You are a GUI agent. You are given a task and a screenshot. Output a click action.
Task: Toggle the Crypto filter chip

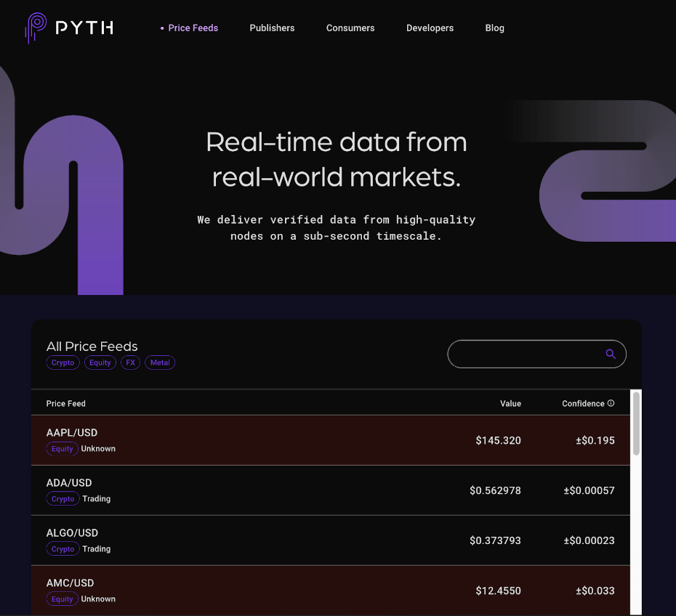click(63, 362)
